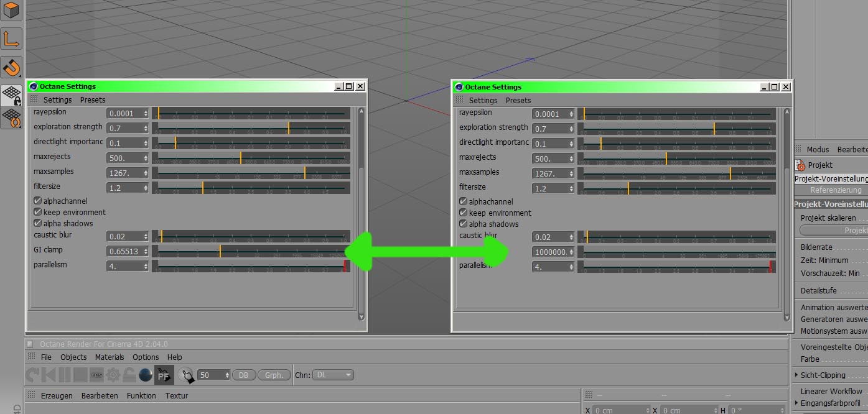Image resolution: width=868 pixels, height=414 pixels.
Task: Toggle keep environment checkbox in left window
Action: [x=37, y=212]
